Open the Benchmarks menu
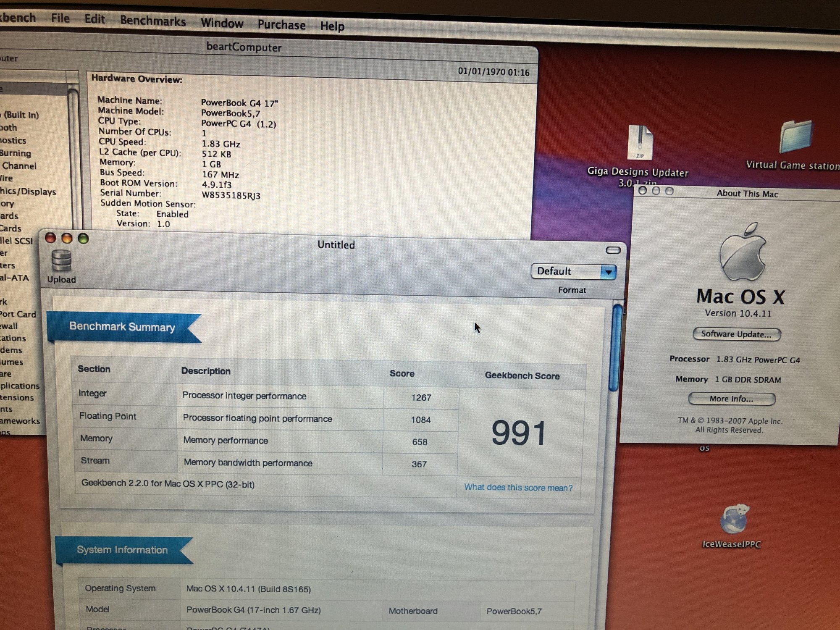 click(x=153, y=21)
